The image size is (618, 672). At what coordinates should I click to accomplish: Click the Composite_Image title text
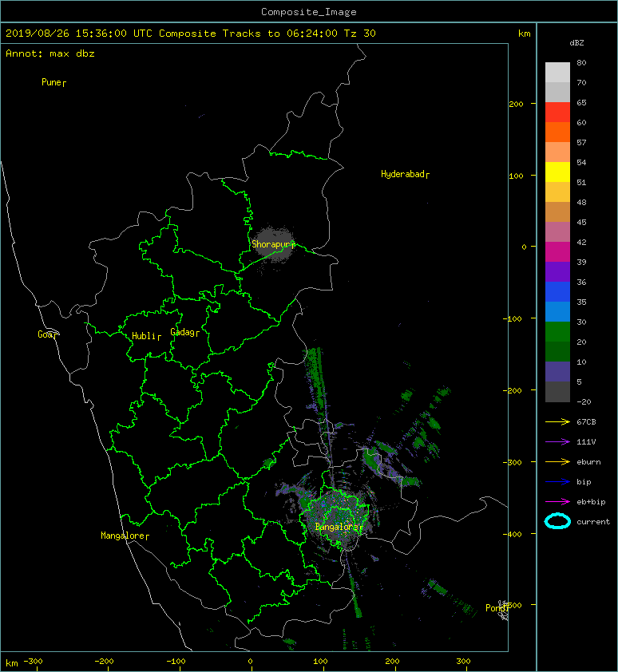point(309,12)
